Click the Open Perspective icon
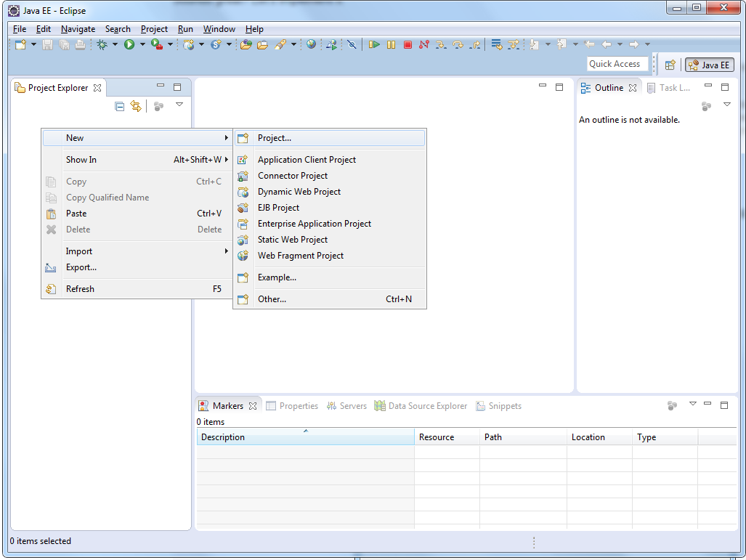 (670, 65)
